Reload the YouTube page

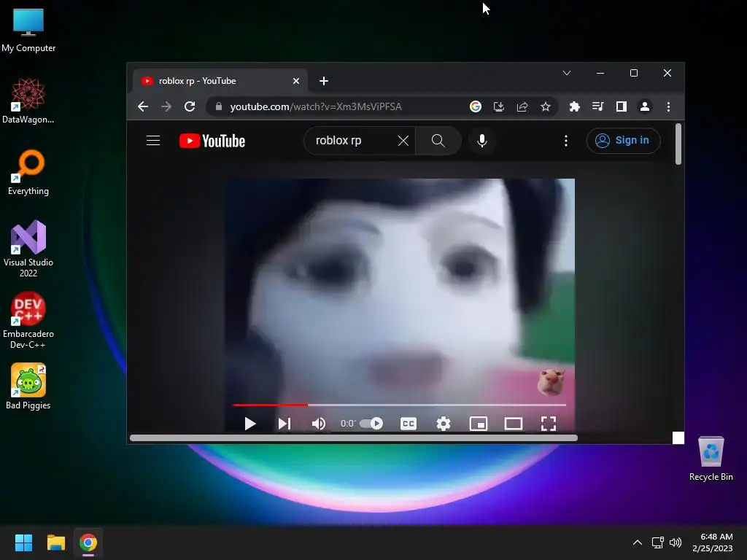[190, 106]
